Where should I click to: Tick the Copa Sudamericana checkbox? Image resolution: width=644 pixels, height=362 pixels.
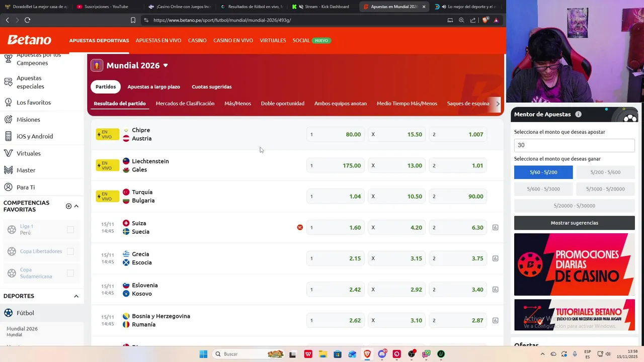70,273
